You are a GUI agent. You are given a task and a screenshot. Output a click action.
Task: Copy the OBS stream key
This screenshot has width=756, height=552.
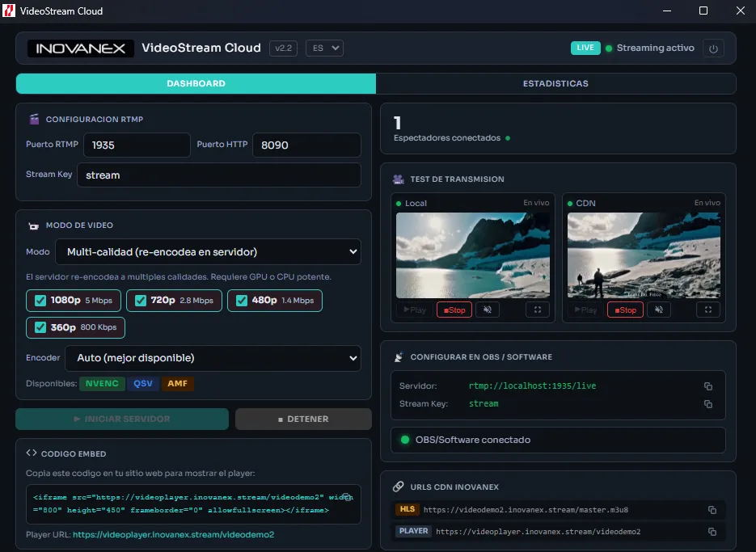tap(709, 404)
